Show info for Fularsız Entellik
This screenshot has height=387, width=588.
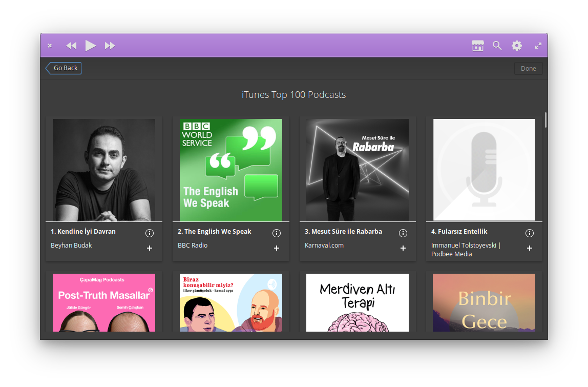[530, 233]
